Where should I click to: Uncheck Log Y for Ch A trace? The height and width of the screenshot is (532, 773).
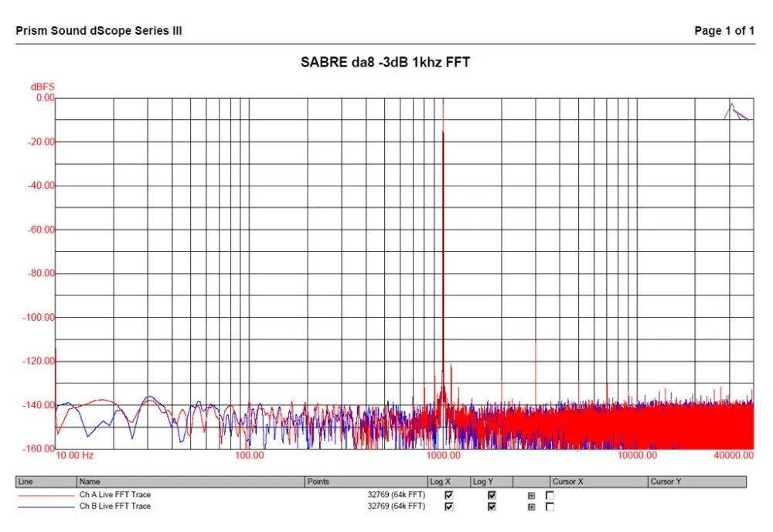coord(492,495)
